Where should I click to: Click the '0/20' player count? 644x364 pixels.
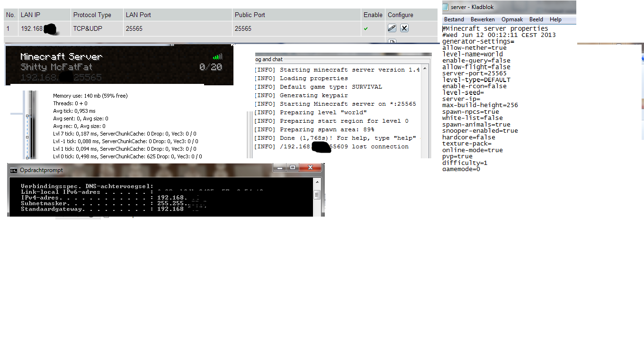211,67
